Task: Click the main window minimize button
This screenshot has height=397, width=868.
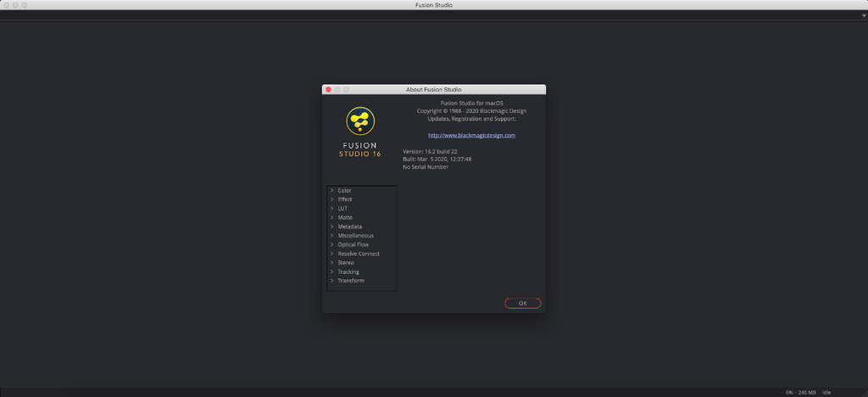Action: [x=15, y=5]
